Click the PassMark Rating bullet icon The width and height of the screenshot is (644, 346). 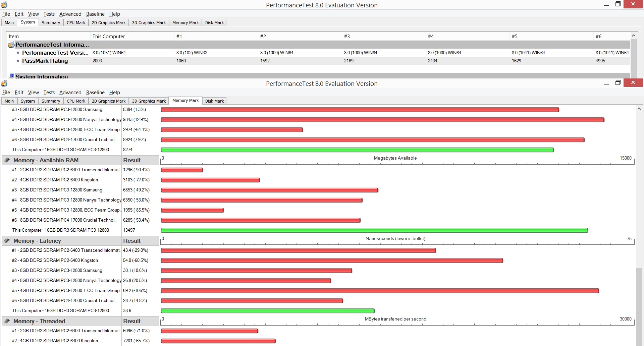[x=18, y=61]
